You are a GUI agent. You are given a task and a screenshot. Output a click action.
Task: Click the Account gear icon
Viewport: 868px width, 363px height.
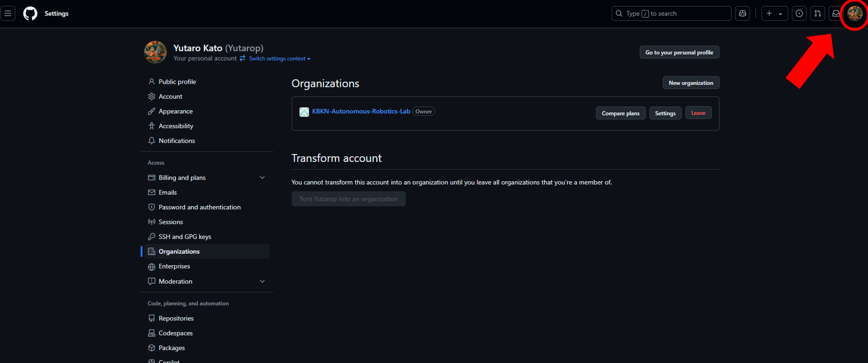(x=152, y=97)
